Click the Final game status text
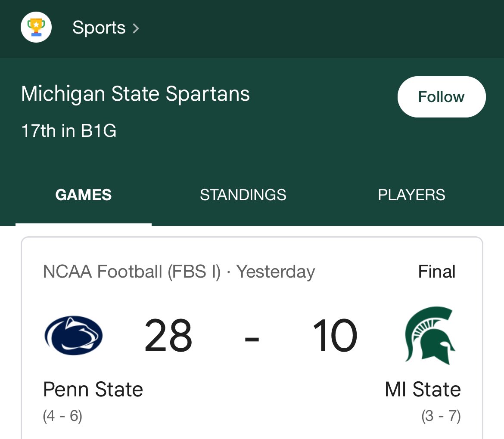This screenshot has height=439, width=504. (436, 272)
